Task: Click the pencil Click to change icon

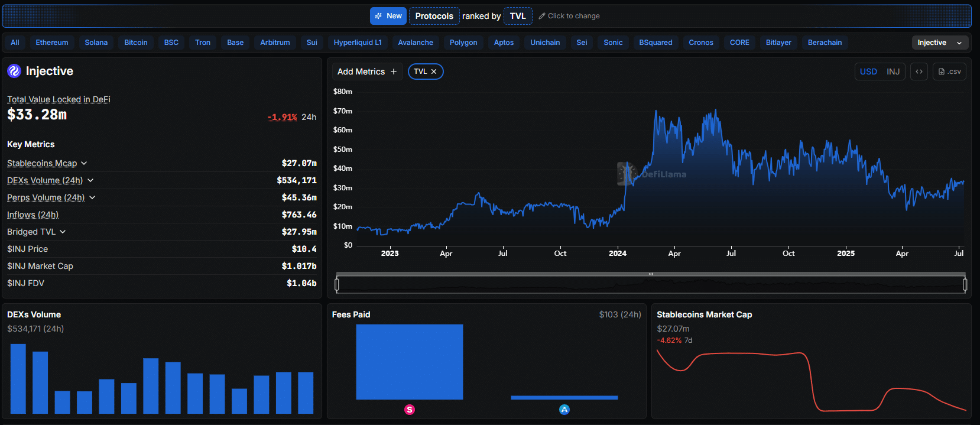Action: 542,16
